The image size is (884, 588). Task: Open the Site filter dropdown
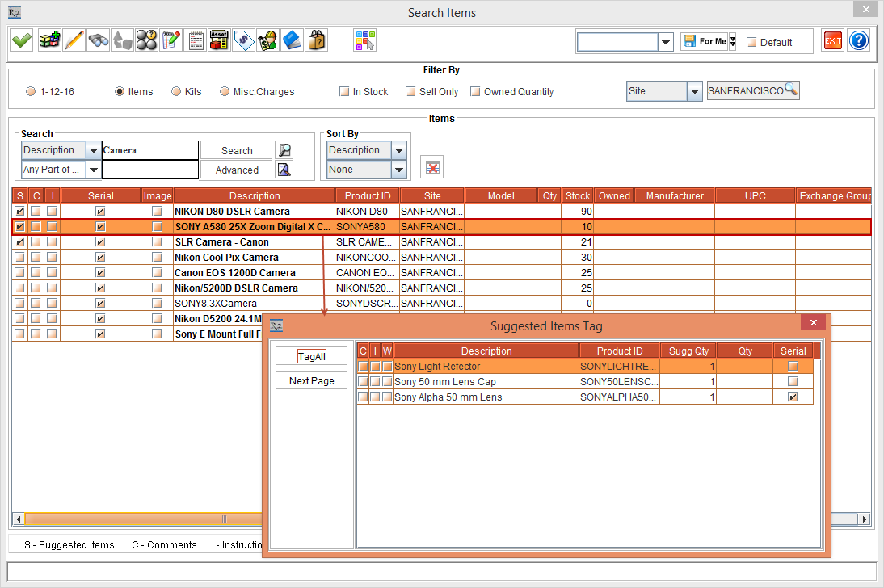click(x=694, y=91)
